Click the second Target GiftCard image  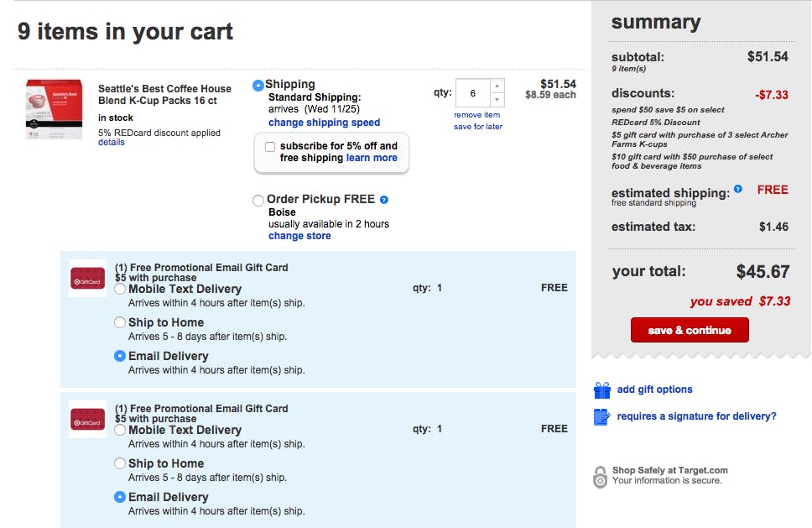[87, 423]
